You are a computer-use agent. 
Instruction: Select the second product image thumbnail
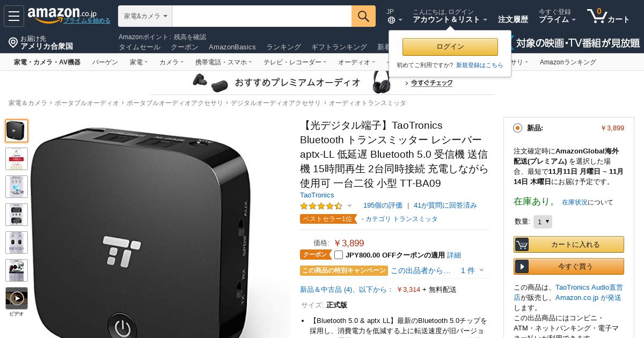(17, 159)
